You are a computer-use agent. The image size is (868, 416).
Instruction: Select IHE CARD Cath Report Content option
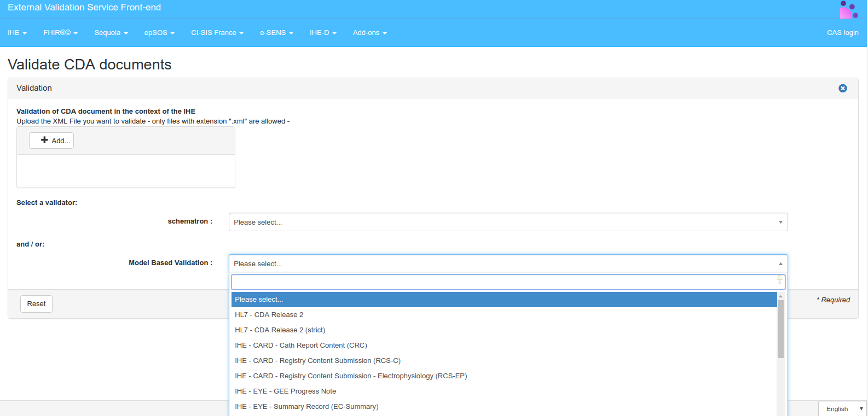[301, 345]
